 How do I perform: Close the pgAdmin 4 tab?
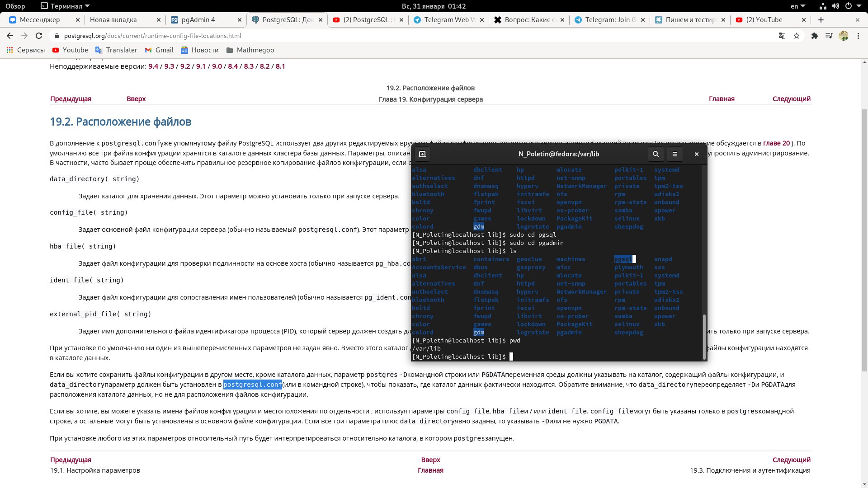240,20
